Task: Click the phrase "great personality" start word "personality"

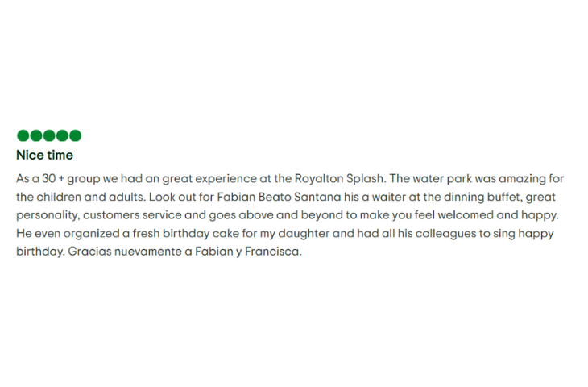Action: tap(48, 215)
